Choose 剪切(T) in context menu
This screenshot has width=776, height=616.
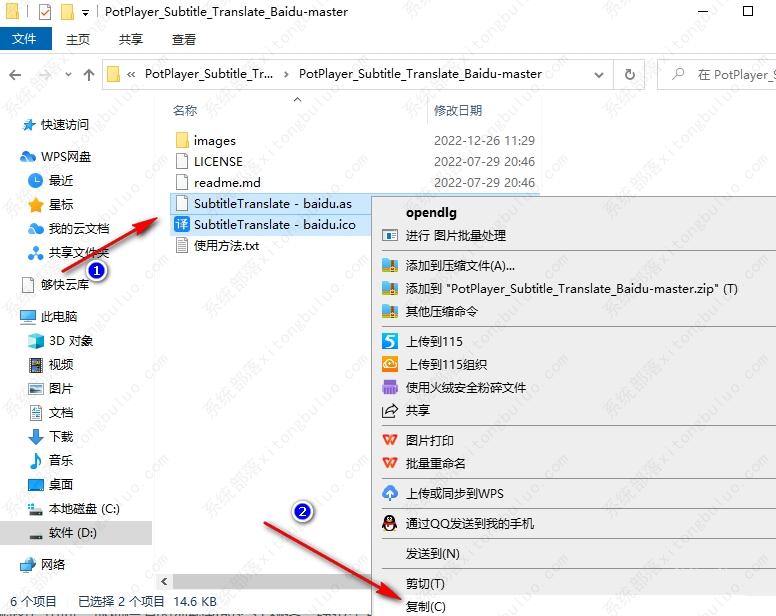pos(425,584)
